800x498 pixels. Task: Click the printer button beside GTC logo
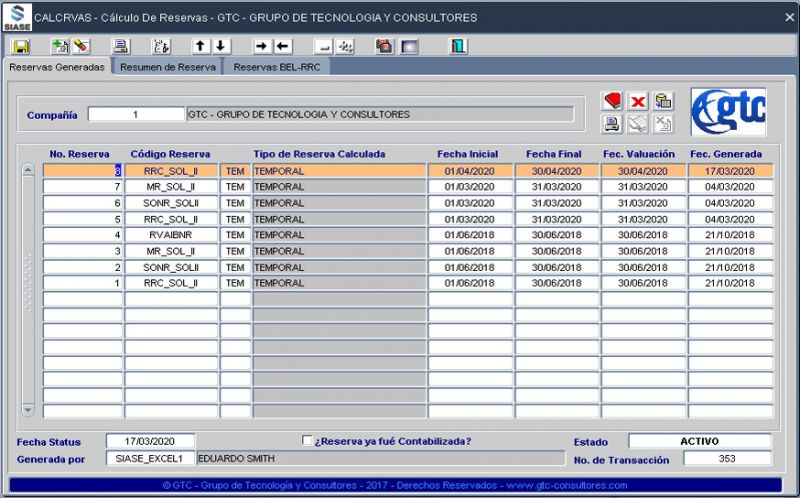(x=613, y=124)
